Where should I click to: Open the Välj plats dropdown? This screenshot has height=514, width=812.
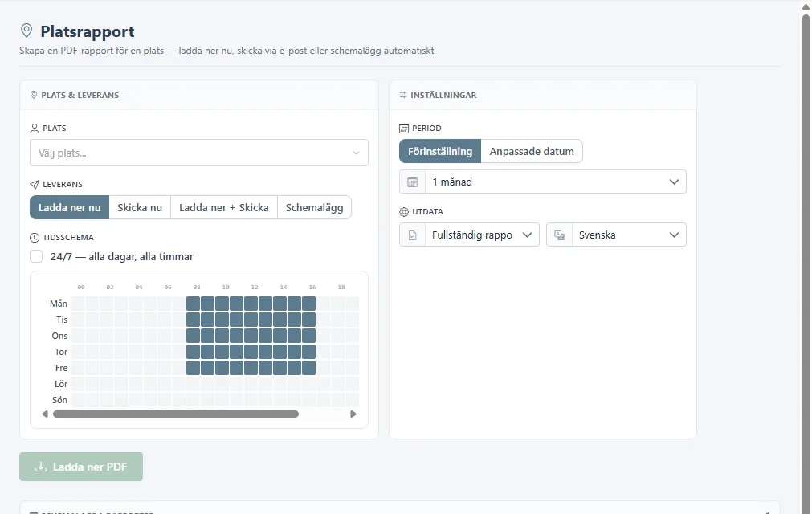pos(199,153)
